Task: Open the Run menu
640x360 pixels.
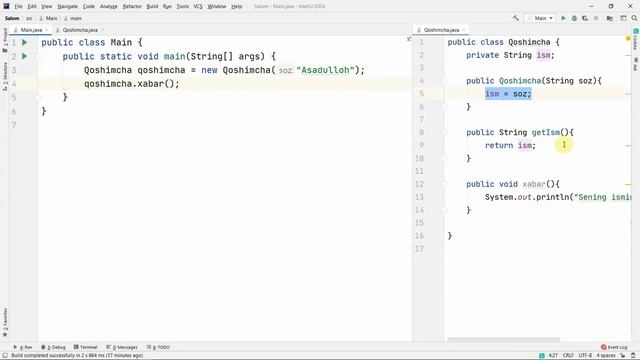Action: click(167, 7)
